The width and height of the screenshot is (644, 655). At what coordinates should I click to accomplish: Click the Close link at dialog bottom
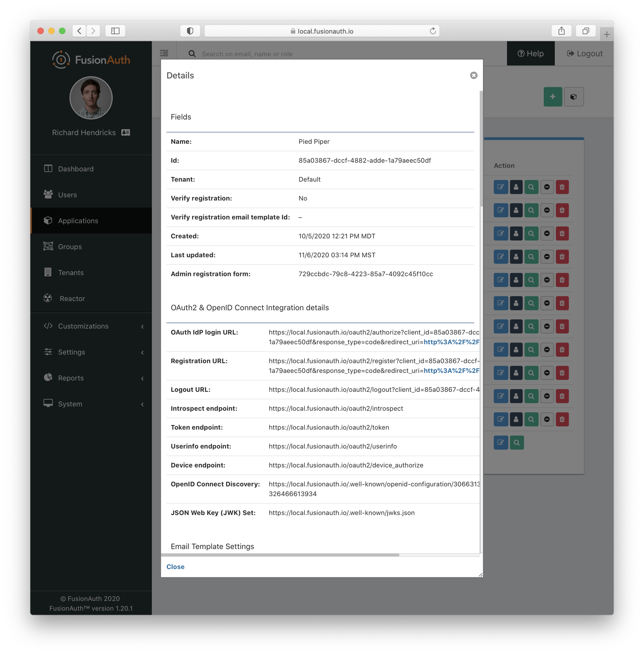click(175, 566)
